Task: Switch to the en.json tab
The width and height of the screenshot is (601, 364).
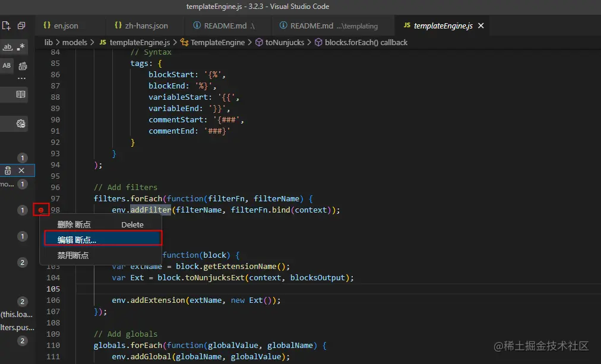Action: [x=65, y=26]
